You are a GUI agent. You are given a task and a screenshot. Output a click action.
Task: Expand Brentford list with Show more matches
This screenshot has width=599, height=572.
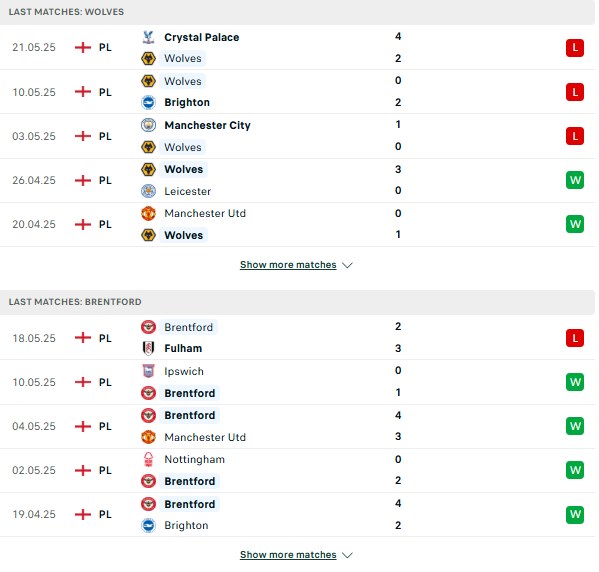pos(288,555)
